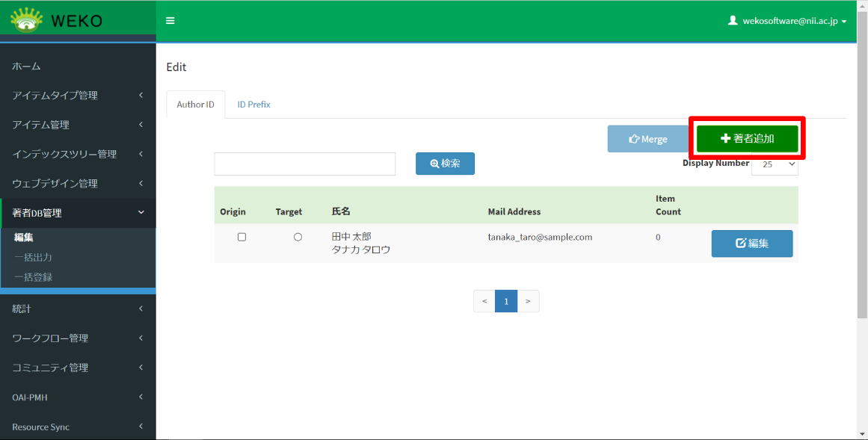868x440 pixels.
Task: Open the Display Number dropdown
Action: [775, 164]
